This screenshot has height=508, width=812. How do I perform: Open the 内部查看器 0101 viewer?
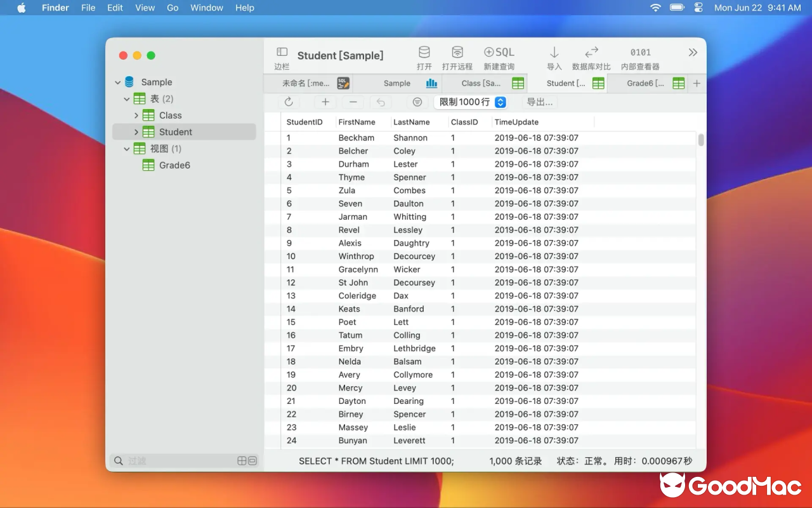[x=640, y=52]
